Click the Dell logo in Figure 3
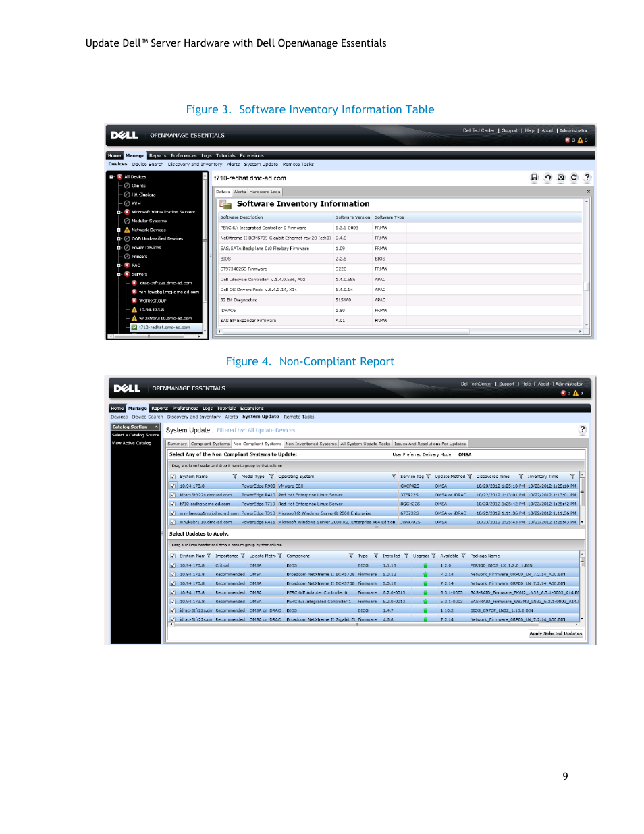 pos(124,135)
